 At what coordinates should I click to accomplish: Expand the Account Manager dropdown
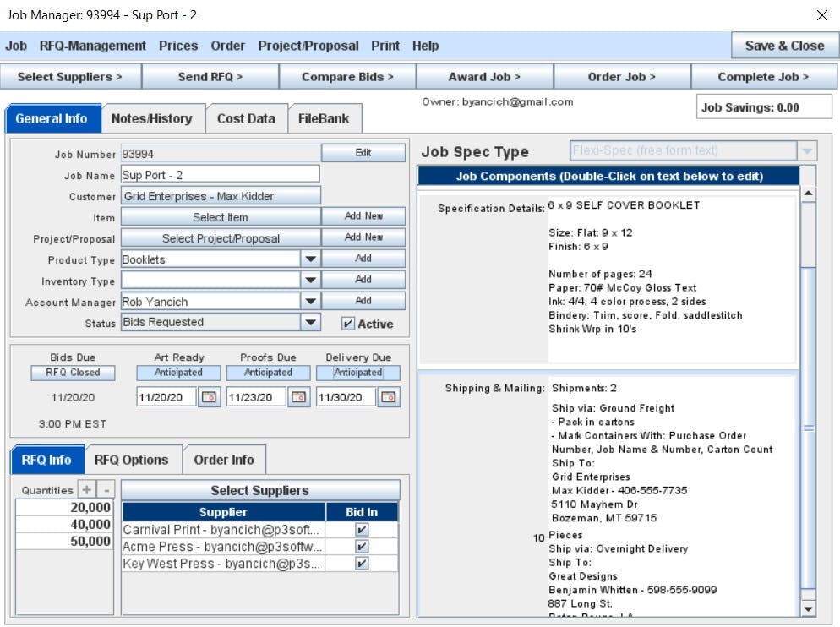pos(309,302)
